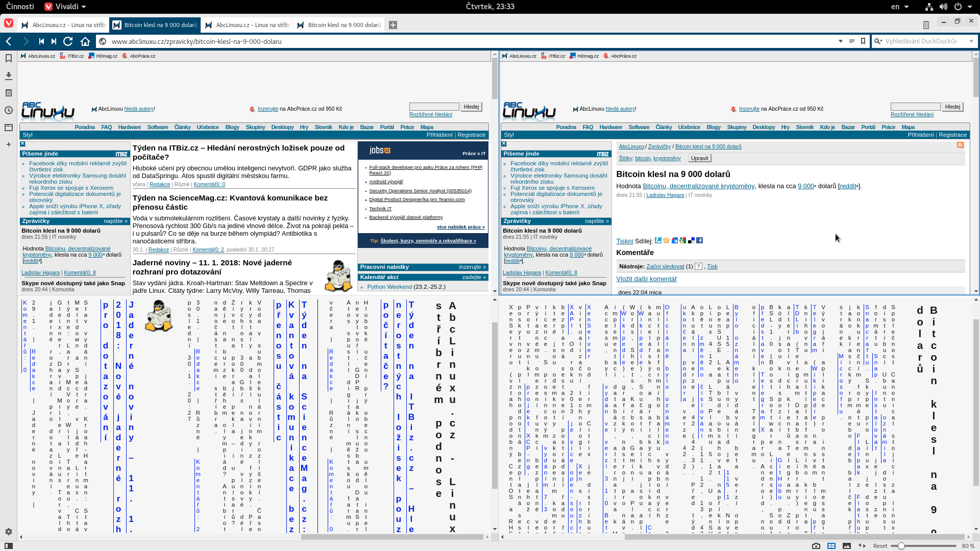980x551 pixels.
Task: Open the History panel in the sidebar
Action: (9, 110)
